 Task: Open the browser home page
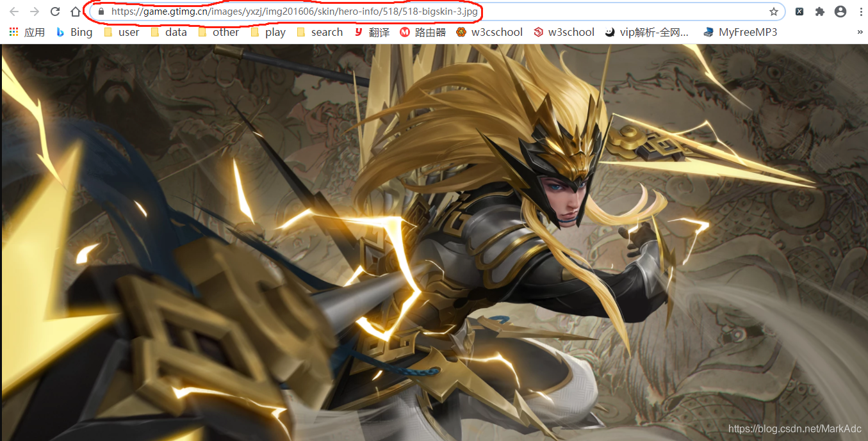tap(76, 12)
